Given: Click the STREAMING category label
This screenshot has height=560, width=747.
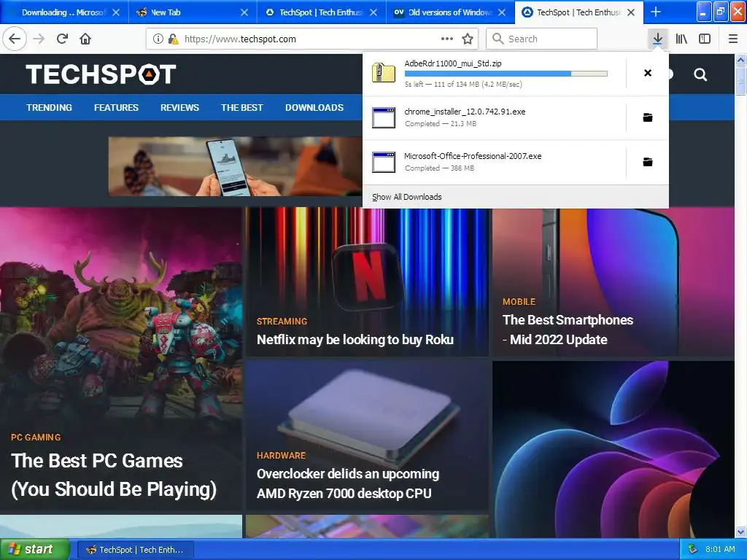Looking at the screenshot, I should click(x=282, y=322).
